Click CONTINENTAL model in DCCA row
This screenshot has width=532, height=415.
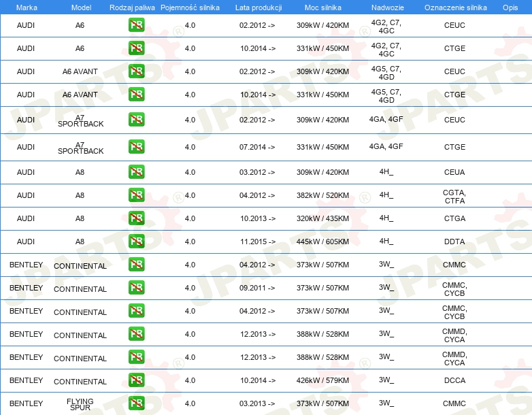pyautogui.click(x=80, y=382)
